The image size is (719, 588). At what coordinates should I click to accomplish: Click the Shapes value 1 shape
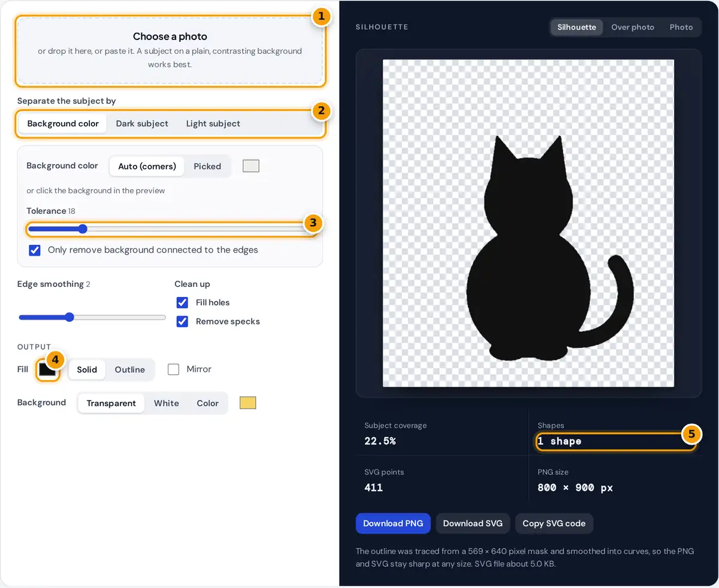click(560, 441)
